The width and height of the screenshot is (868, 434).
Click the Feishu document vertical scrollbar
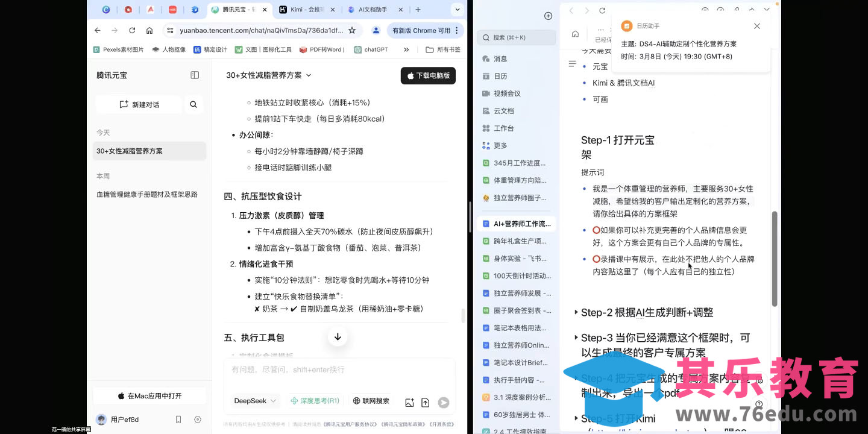click(x=775, y=259)
